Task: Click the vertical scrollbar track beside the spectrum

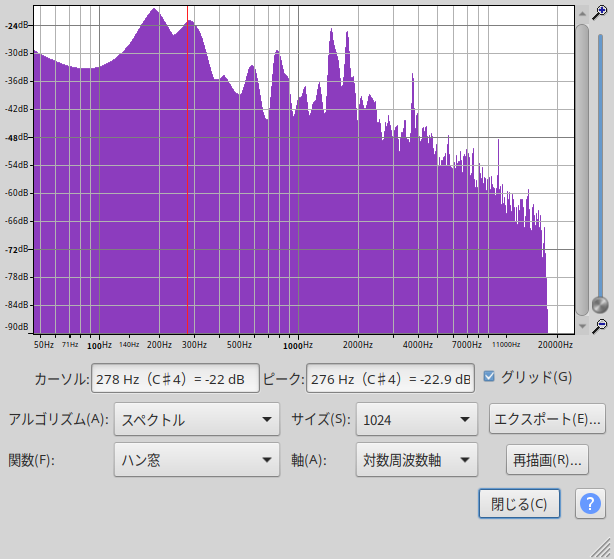Action: click(582, 170)
